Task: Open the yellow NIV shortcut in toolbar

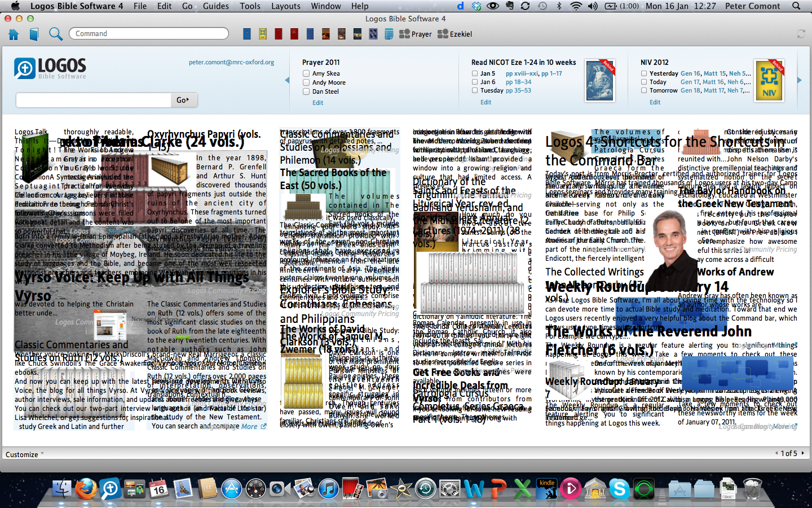Action: tap(263, 34)
